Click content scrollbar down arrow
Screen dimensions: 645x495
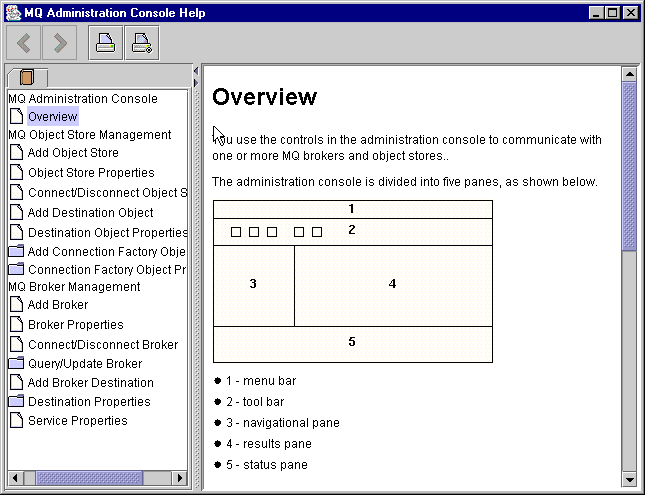click(629, 479)
